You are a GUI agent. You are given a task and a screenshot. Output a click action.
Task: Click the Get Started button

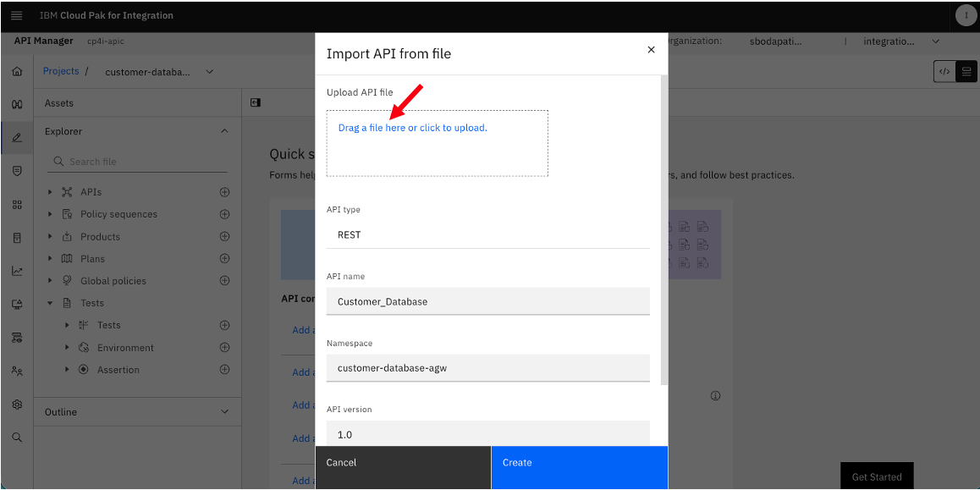[x=877, y=476]
